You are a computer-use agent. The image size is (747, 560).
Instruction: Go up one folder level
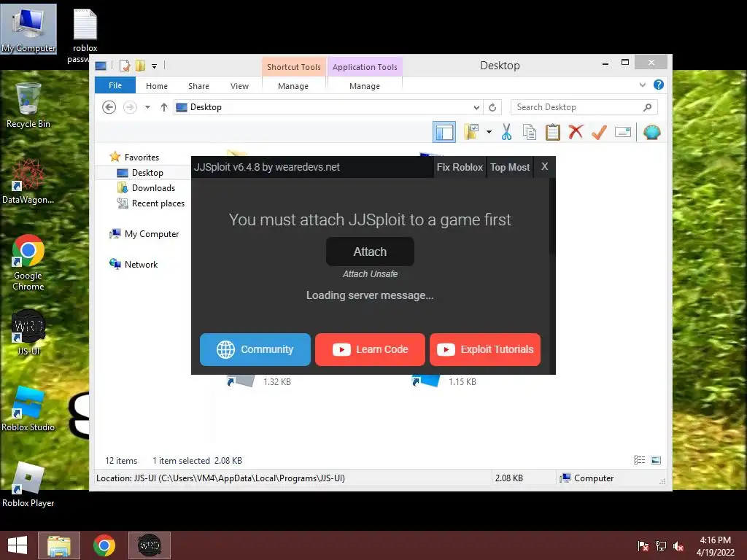click(x=164, y=107)
